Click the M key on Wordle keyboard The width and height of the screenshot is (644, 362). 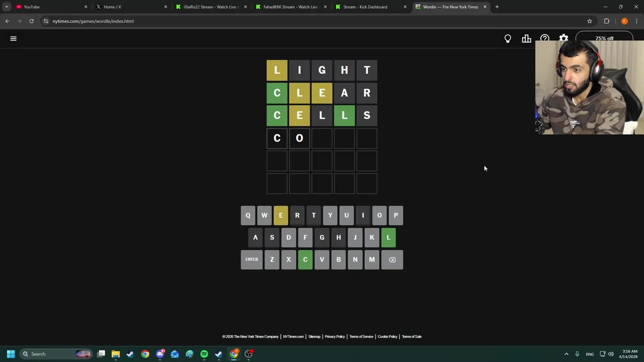coord(372,259)
